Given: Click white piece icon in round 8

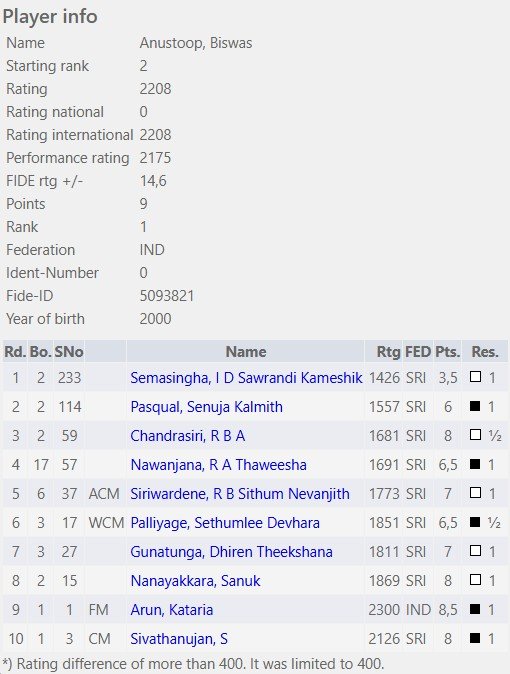Looking at the screenshot, I should [x=475, y=580].
